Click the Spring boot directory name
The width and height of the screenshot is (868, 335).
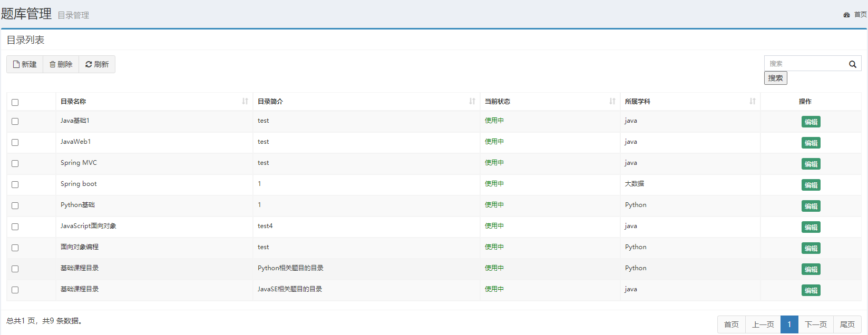[x=79, y=184]
